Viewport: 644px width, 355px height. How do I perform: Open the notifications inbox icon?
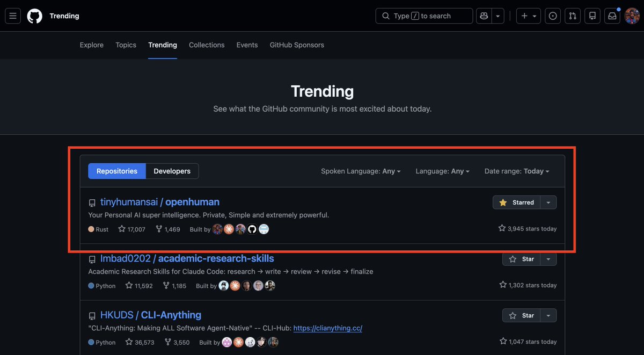[x=612, y=16]
